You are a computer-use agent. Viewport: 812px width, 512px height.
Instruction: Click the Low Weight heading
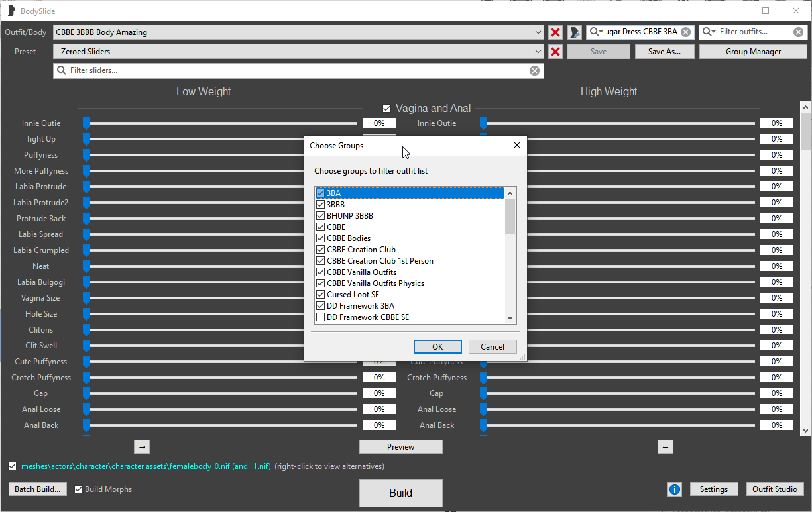(203, 92)
